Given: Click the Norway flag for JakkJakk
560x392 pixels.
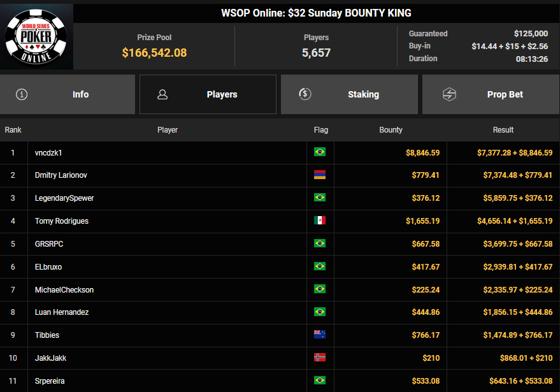Looking at the screenshot, I should [x=320, y=358].
